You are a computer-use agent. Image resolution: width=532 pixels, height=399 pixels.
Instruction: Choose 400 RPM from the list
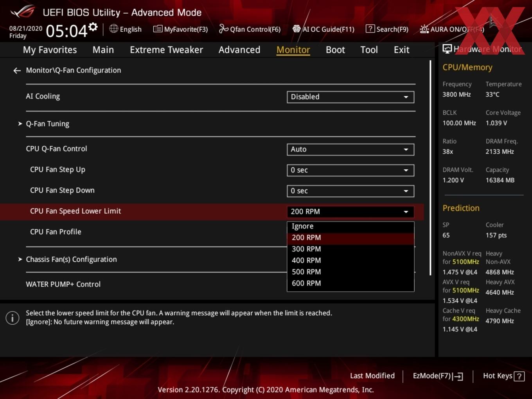coord(350,261)
